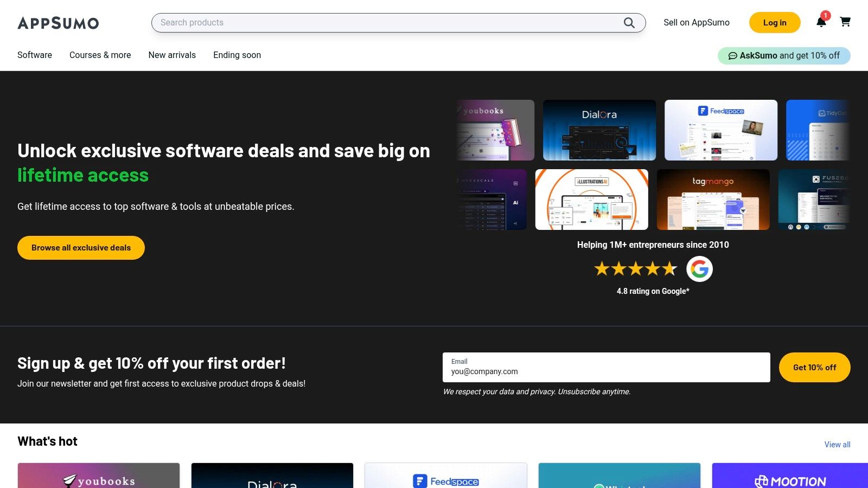The width and height of the screenshot is (868, 488).
Task: Click Browse all exclusive deals
Action: pos(80,248)
